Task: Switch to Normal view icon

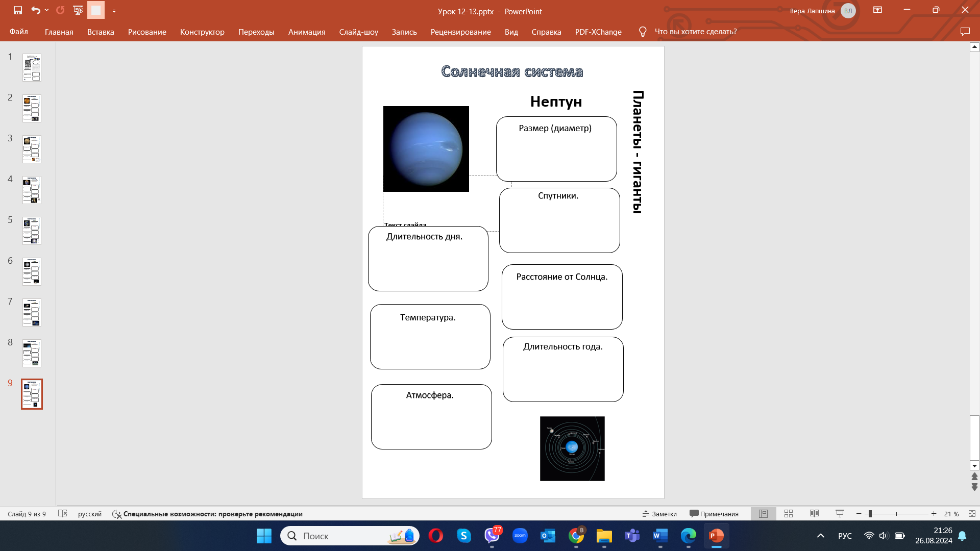Action: click(x=763, y=514)
